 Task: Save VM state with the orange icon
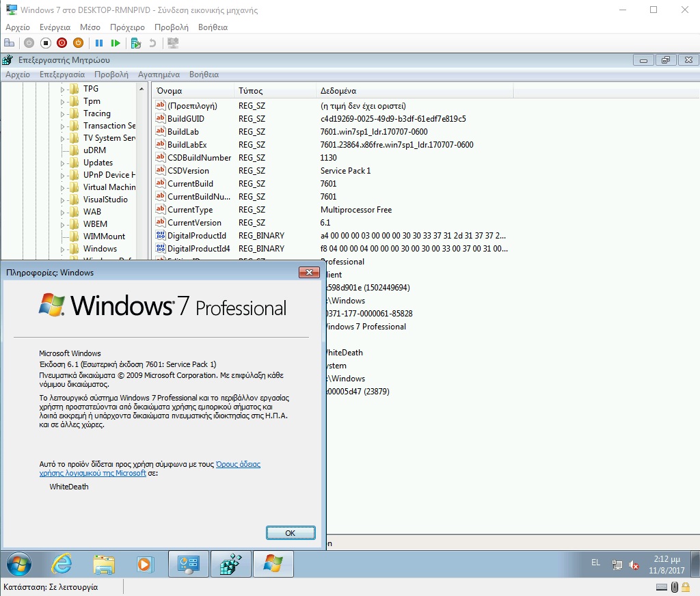(x=78, y=43)
